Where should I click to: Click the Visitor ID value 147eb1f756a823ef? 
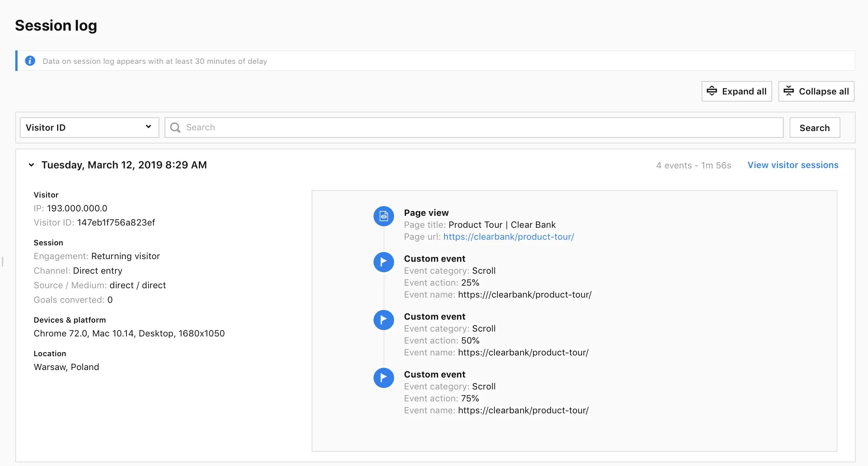(116, 223)
